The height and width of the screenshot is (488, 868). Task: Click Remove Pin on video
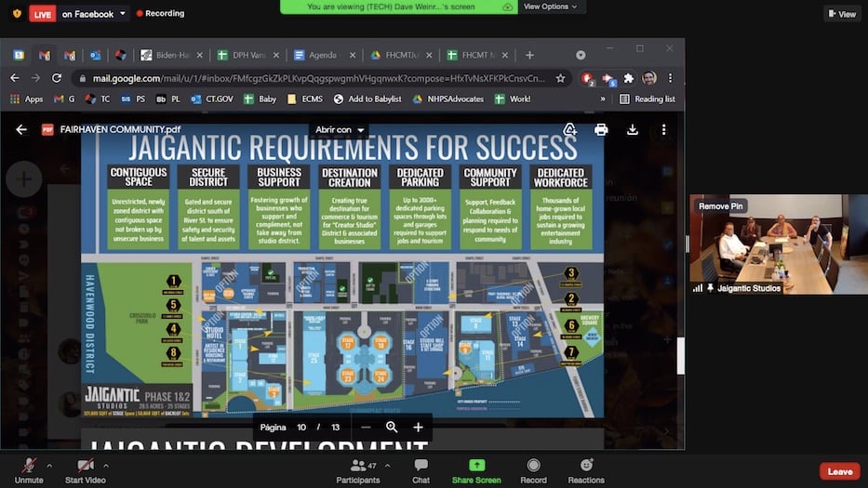click(721, 206)
